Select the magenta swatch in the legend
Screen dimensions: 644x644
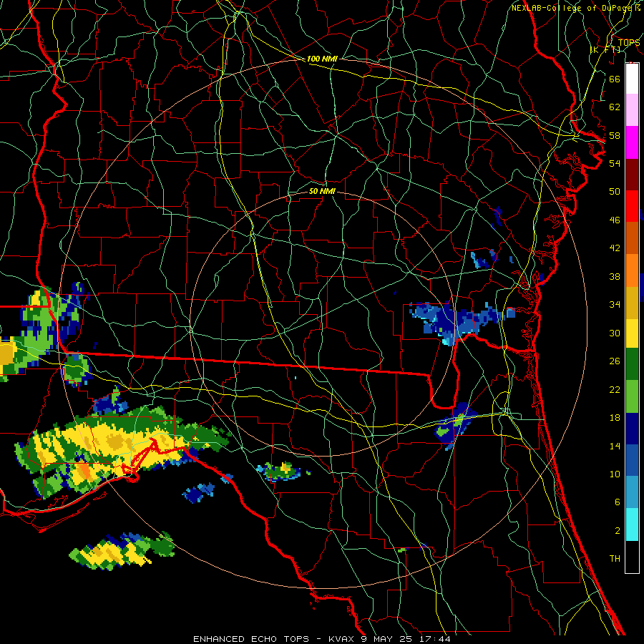(x=632, y=142)
